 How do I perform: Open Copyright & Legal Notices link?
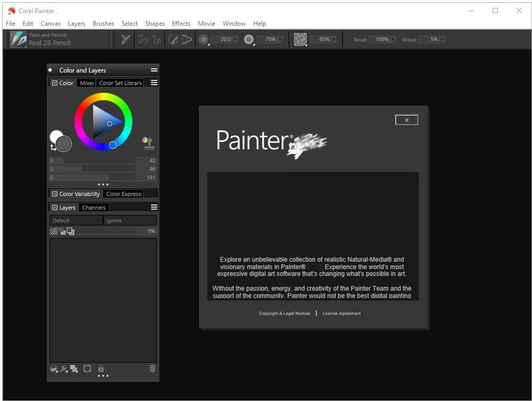[284, 313]
